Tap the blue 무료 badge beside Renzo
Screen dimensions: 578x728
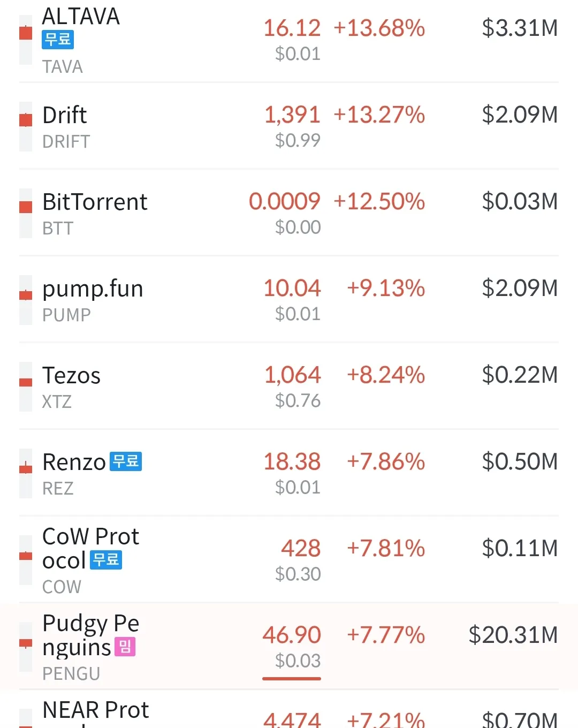coord(126,461)
